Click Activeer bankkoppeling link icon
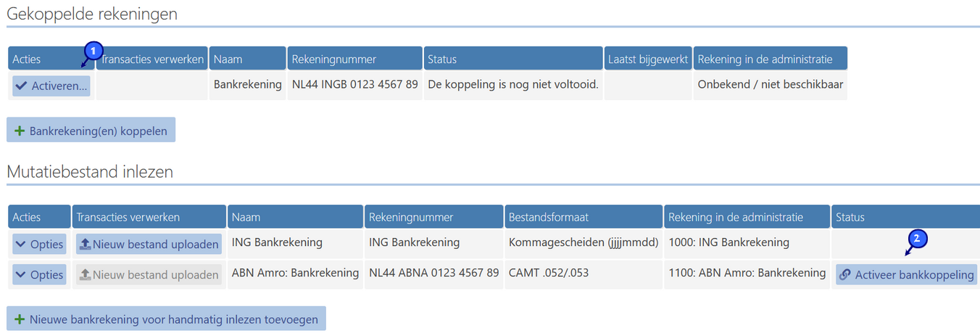Screen dimensions: 980x336 click(x=844, y=275)
